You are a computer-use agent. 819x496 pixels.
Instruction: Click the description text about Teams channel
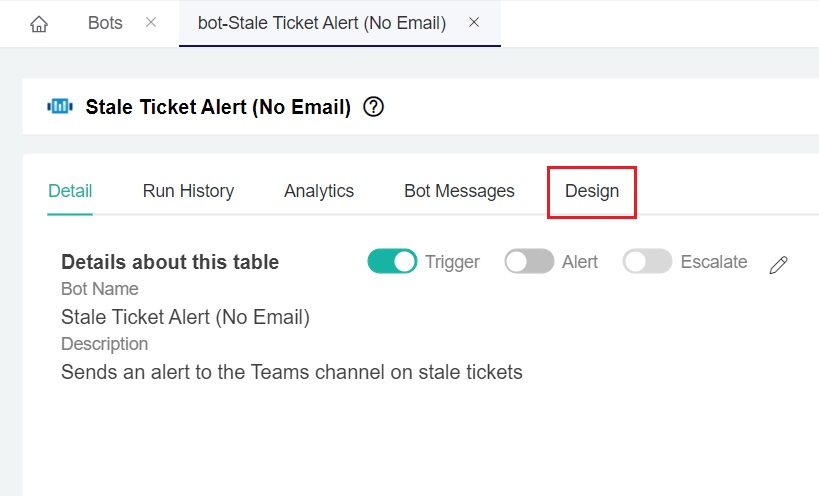coord(291,372)
